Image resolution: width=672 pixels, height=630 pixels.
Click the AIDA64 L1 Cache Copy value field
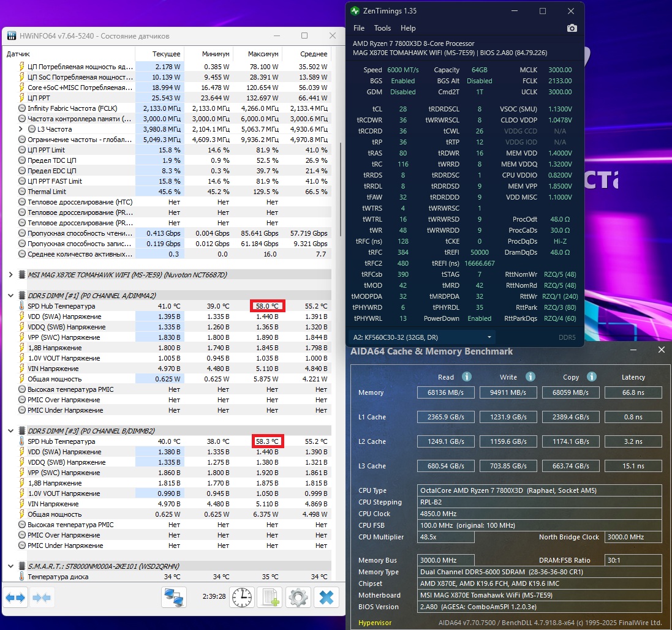click(570, 417)
